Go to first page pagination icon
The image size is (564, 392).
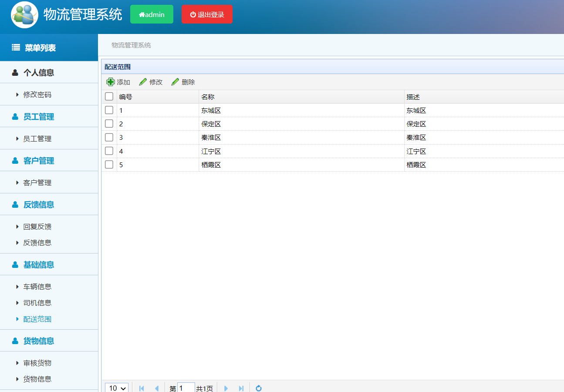[142, 388]
